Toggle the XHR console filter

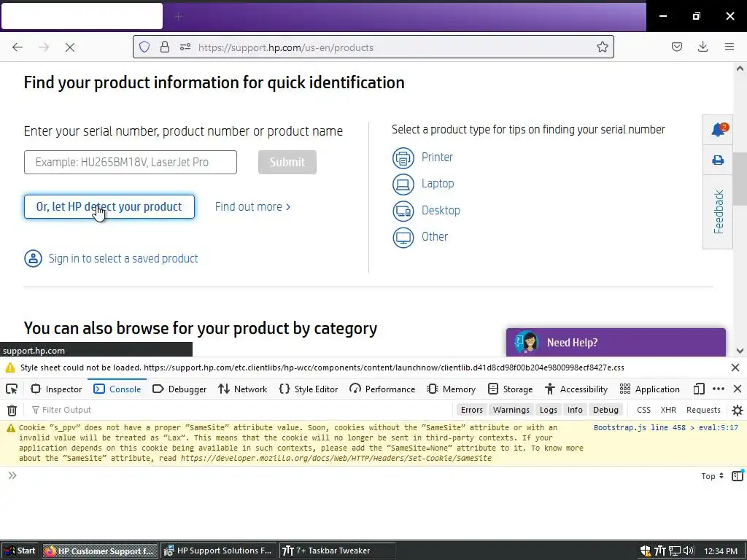click(x=668, y=410)
